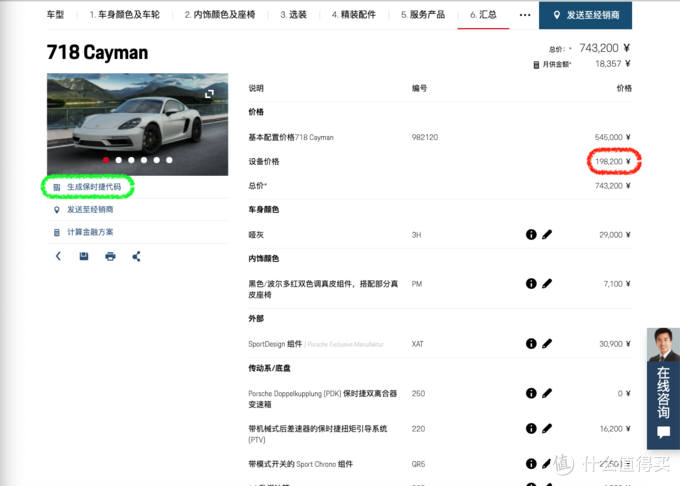Viewport: 680px width, 486px height.
Task: Edit the SportDesign 组件 option
Action: [x=547, y=344]
